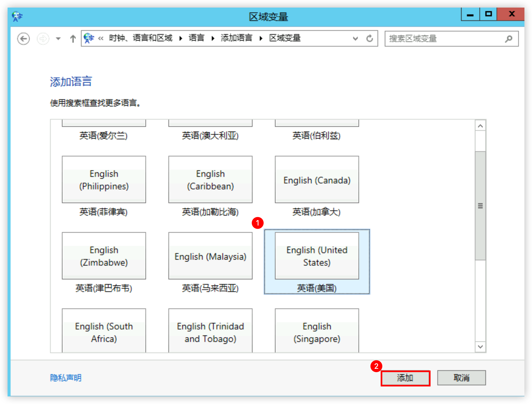The width and height of the screenshot is (532, 404).
Task: Click the scrollbar down arrow
Action: [480, 347]
